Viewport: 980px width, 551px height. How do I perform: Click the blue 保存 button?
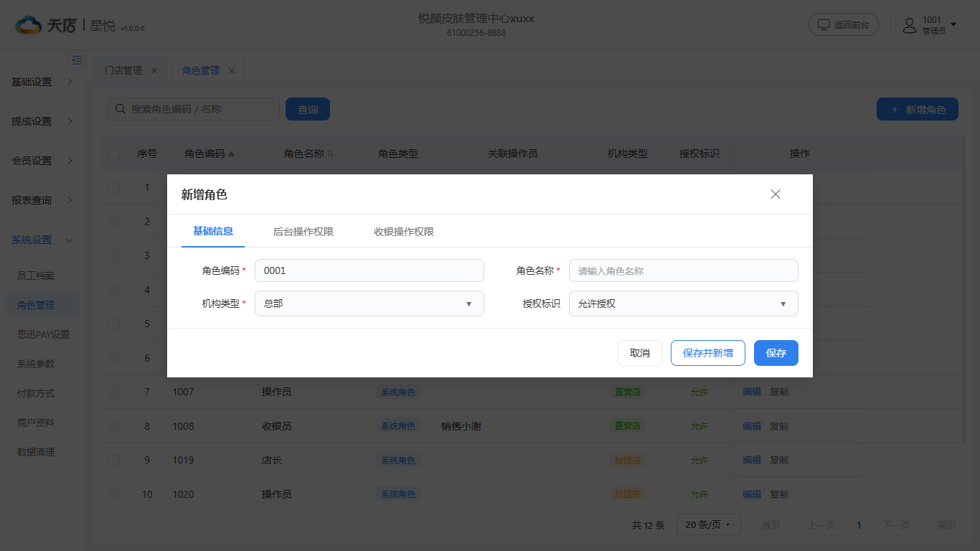[x=776, y=353]
